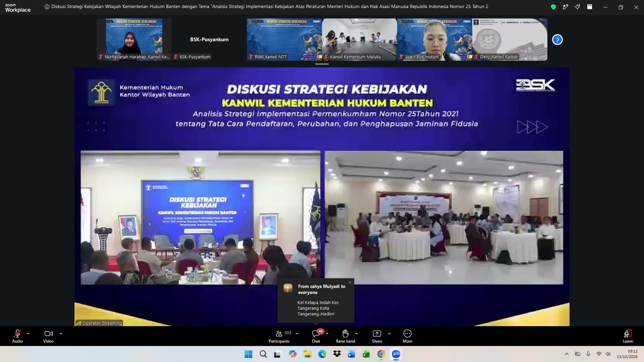Viewport: 644px width, 362px height.
Task: Open the Participants panel
Action: pos(279,336)
